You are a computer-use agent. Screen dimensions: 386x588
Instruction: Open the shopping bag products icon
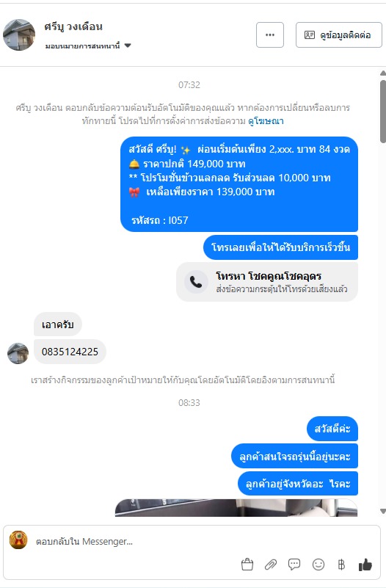(247, 565)
